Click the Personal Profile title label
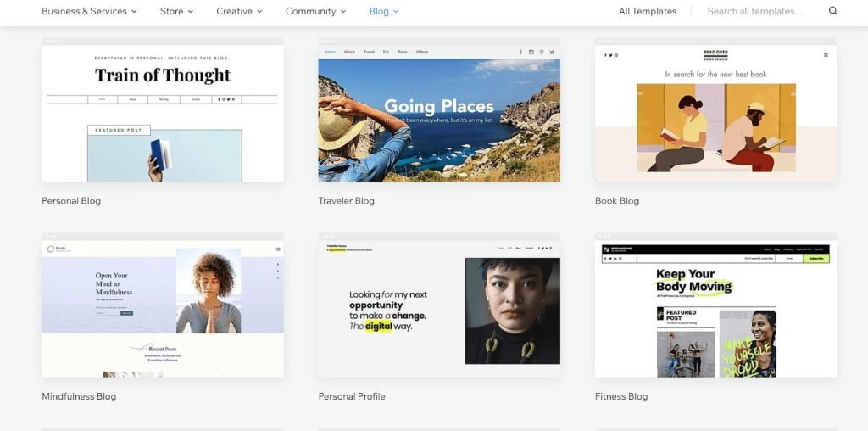Viewport: 868px width, 431px height. coord(352,396)
